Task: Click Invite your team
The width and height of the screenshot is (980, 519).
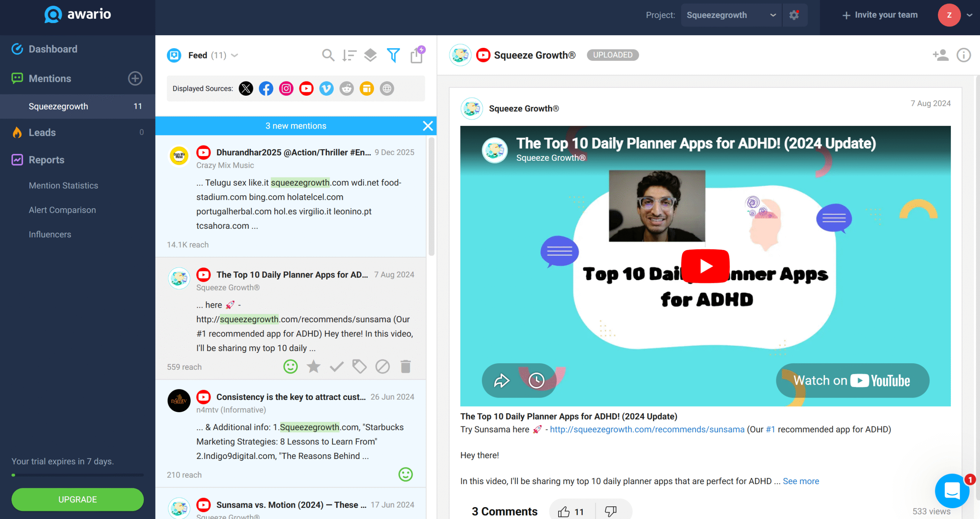Action: pyautogui.click(x=880, y=15)
